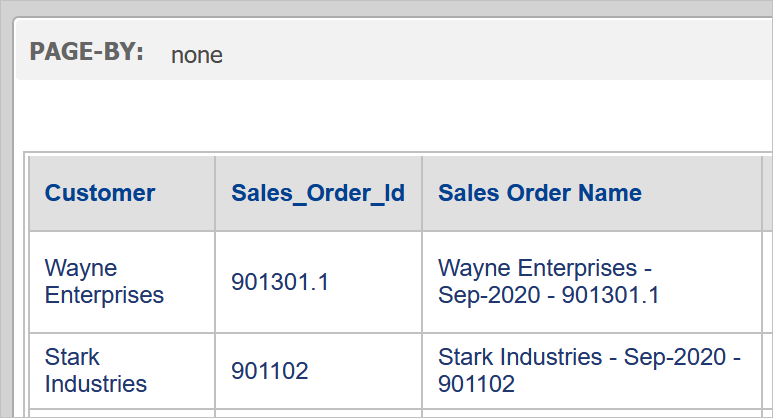Image resolution: width=773 pixels, height=418 pixels.
Task: Click the word Industries in the Customer column
Action: point(96,384)
